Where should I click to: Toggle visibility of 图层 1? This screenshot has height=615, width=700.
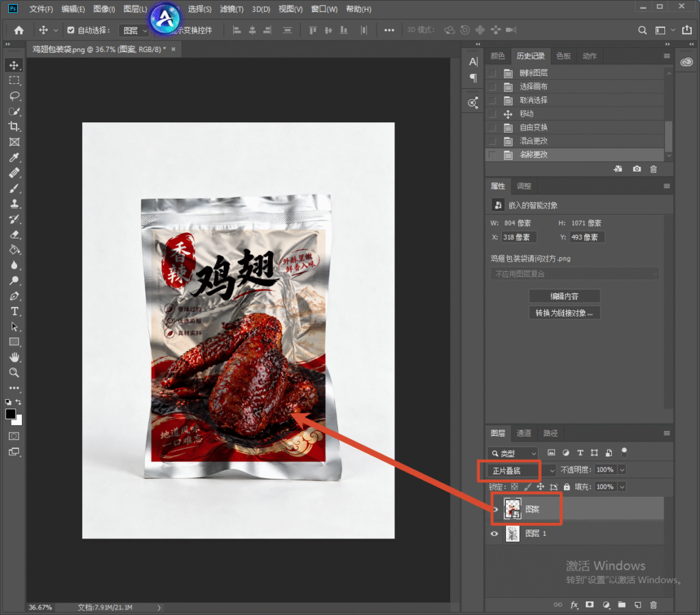pyautogui.click(x=494, y=533)
